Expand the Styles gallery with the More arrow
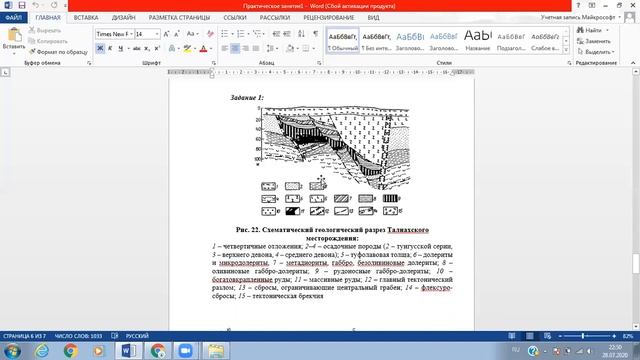 (x=566, y=51)
